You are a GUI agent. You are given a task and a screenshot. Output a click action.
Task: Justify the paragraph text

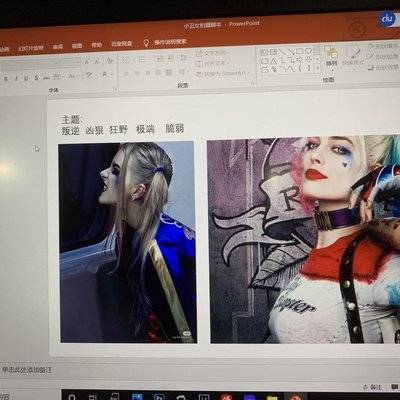pos(158,73)
